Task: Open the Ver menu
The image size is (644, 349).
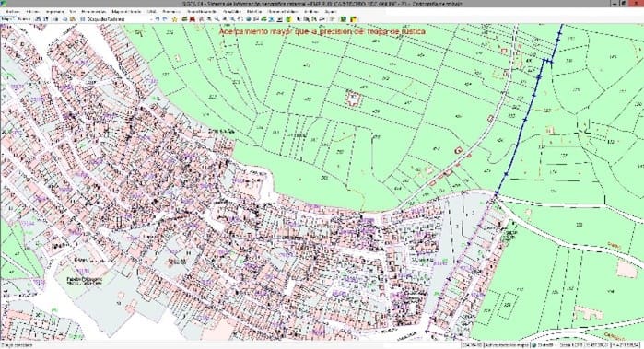Action: tap(73, 11)
